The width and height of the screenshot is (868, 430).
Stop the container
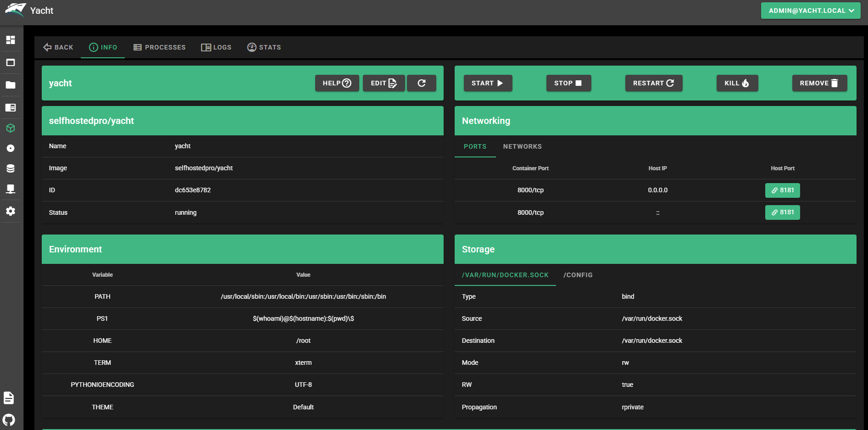[568, 83]
